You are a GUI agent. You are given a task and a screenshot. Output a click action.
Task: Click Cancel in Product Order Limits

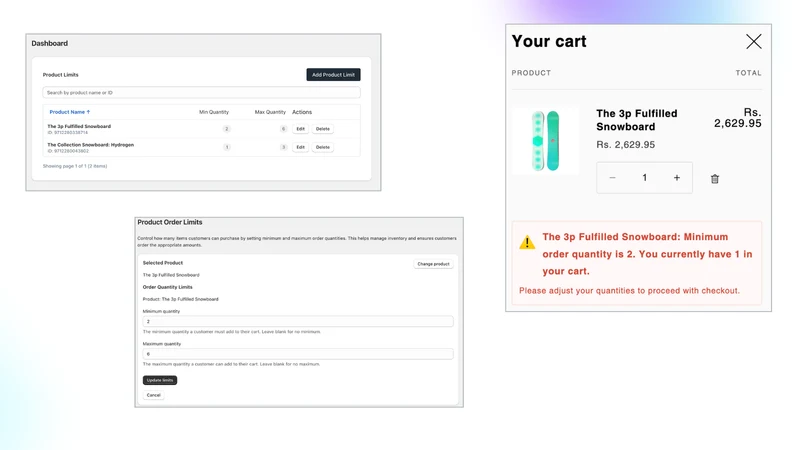click(154, 395)
